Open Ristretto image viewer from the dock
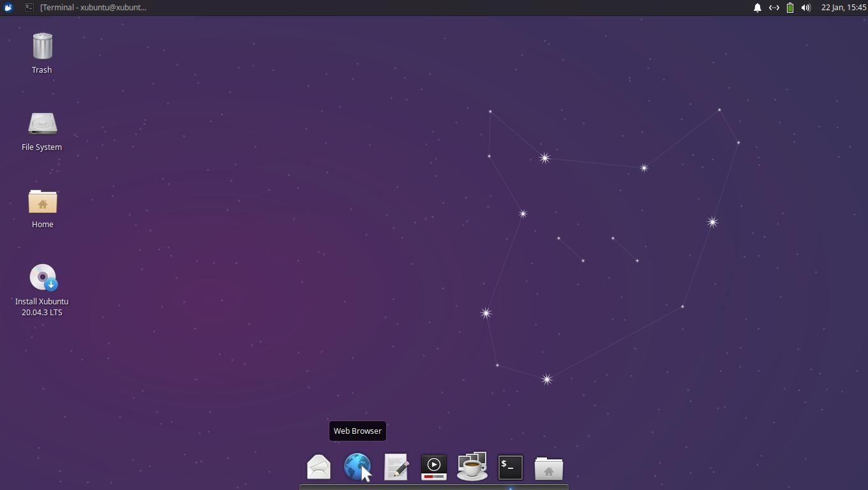The height and width of the screenshot is (490, 868). (x=472, y=467)
